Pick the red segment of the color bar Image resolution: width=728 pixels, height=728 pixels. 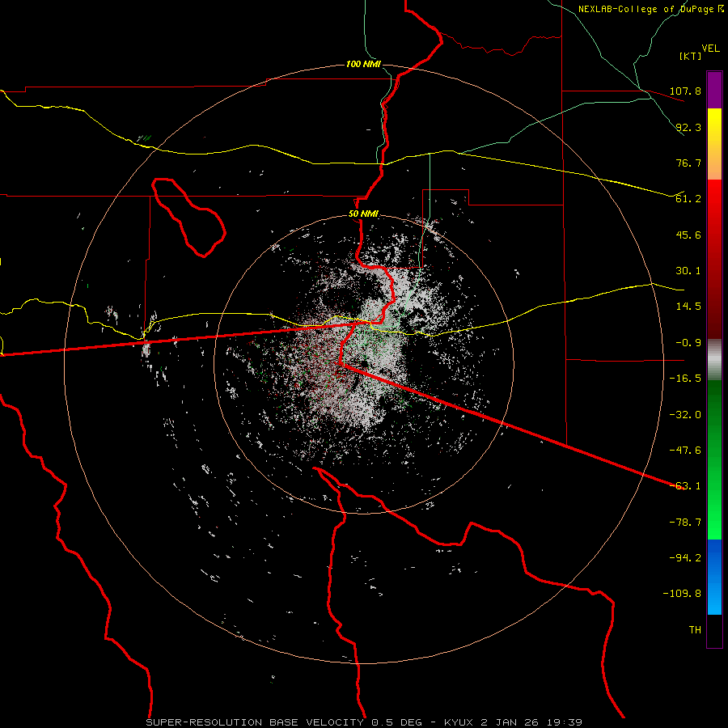pos(714,259)
